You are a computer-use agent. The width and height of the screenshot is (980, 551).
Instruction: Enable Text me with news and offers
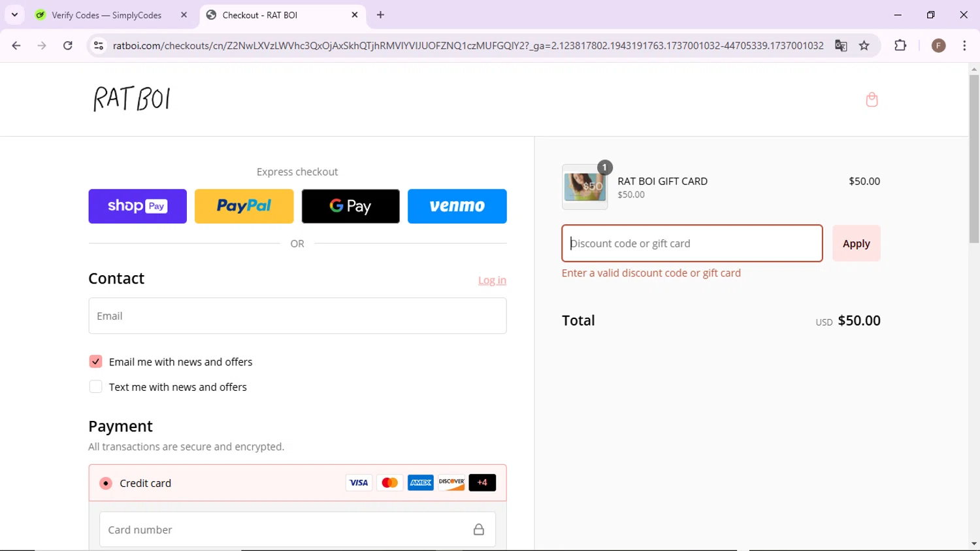[95, 387]
